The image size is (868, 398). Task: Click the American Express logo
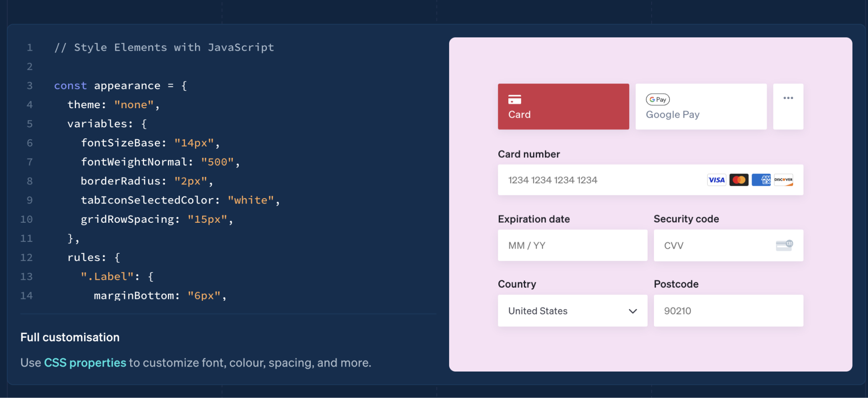pos(761,180)
